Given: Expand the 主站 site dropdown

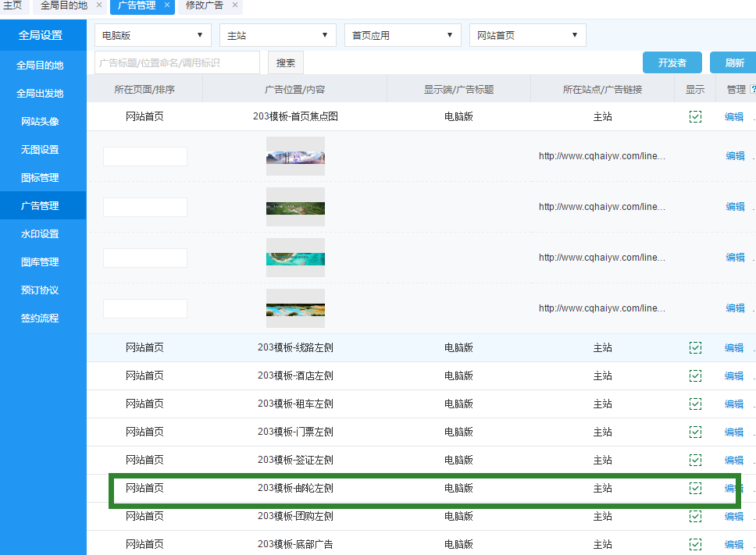Looking at the screenshot, I should coord(278,35).
